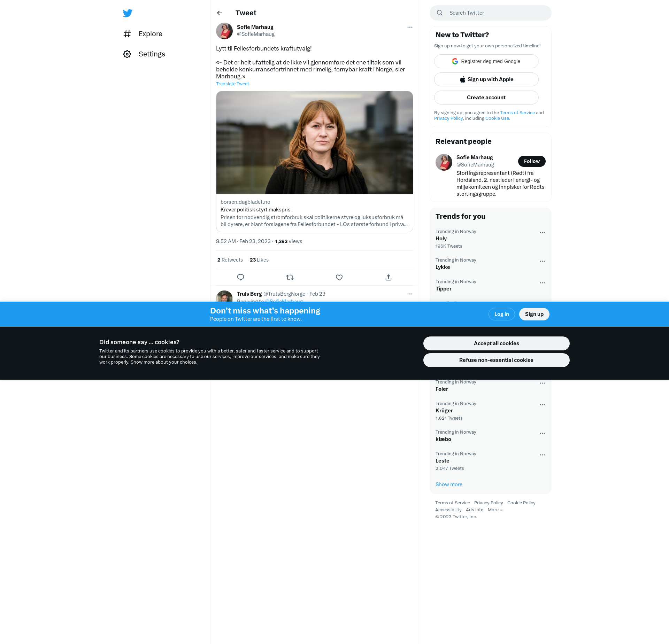
Task: Refuse non-essential cookies
Action: point(497,360)
